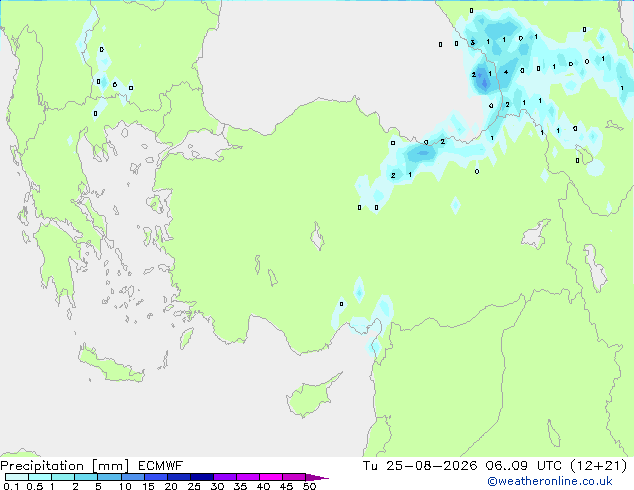Click the 'Tu 25-08-2026' date text
The height and width of the screenshot is (490, 634).
click(420, 466)
